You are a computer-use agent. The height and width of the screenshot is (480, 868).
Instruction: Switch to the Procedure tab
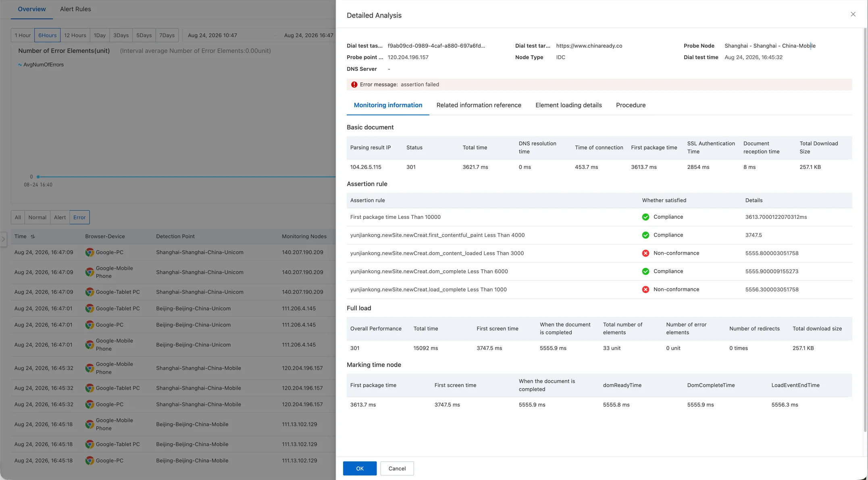(x=631, y=105)
